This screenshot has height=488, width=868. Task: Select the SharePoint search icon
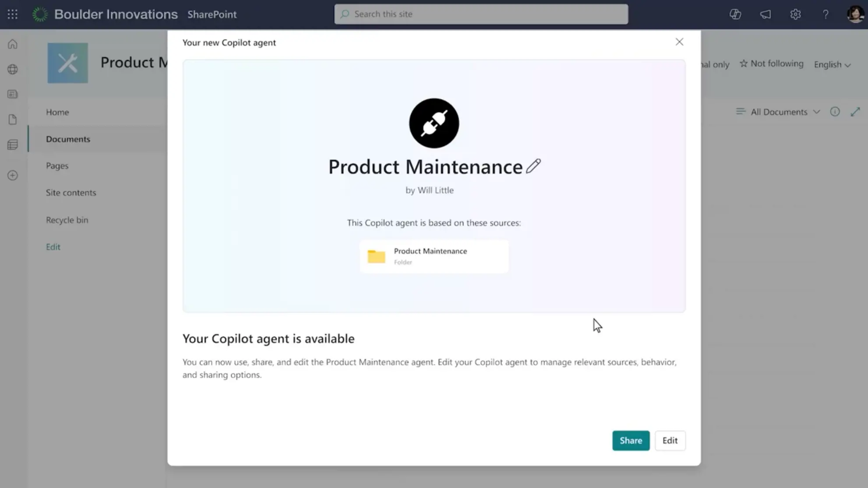pos(345,14)
